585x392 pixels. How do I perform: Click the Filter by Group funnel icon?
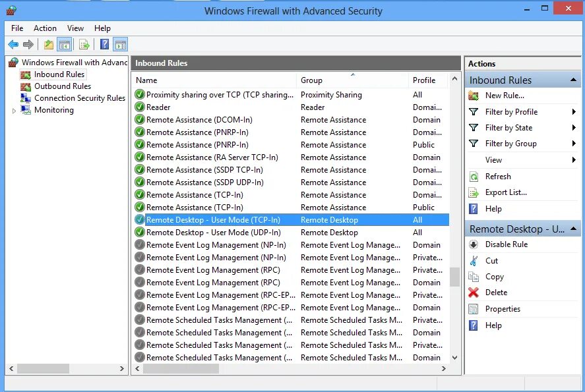click(x=474, y=144)
